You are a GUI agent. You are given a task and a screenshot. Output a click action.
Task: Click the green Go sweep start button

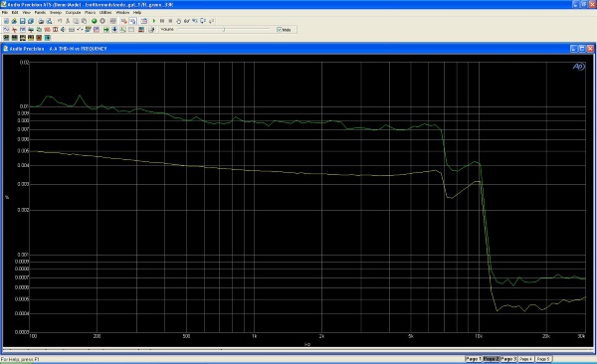point(95,21)
